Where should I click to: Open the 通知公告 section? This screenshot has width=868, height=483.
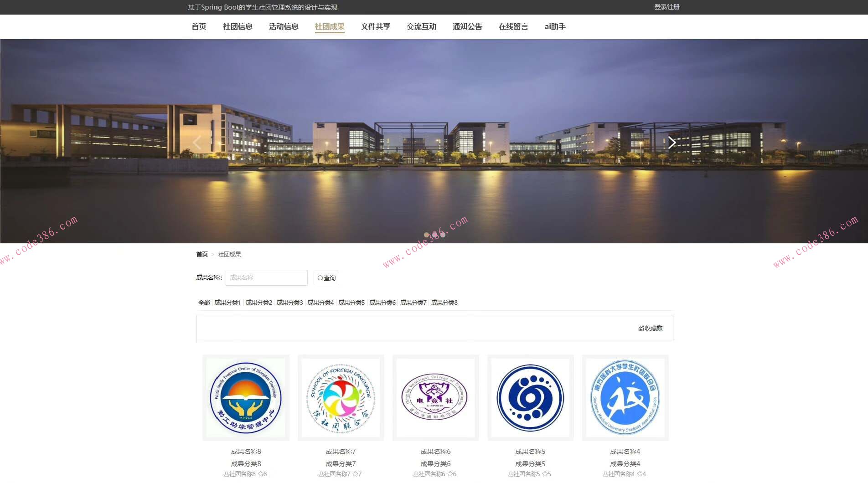click(x=467, y=26)
